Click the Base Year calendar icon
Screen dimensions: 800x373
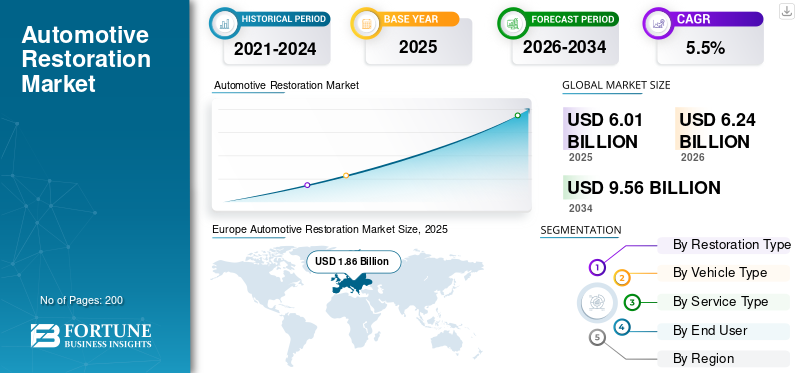(365, 23)
